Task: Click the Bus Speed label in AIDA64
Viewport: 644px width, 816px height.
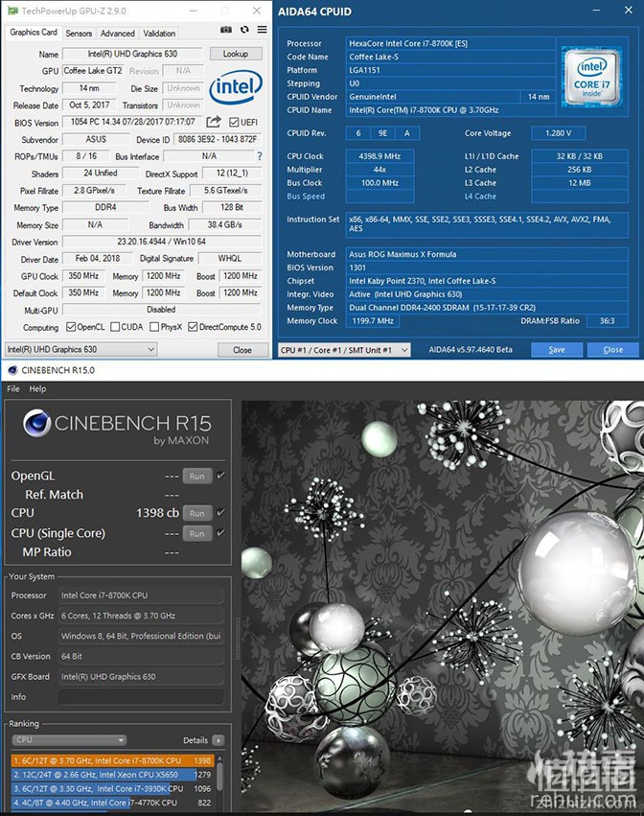Action: pos(306,197)
